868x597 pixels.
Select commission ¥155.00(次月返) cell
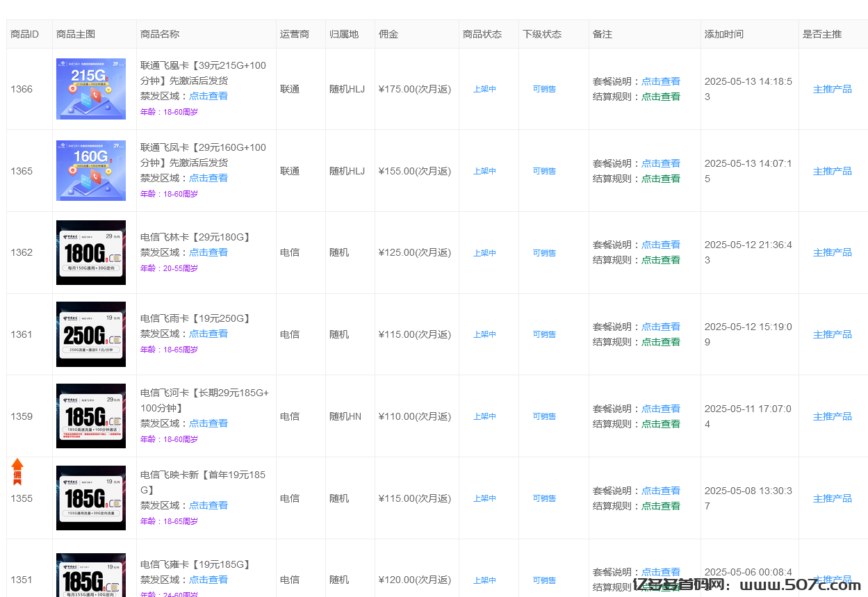click(x=415, y=171)
